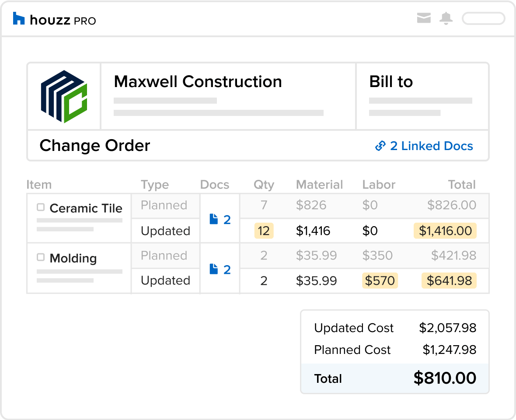Open the notifications bell icon
Image resolution: width=516 pixels, height=420 pixels.
[446, 18]
